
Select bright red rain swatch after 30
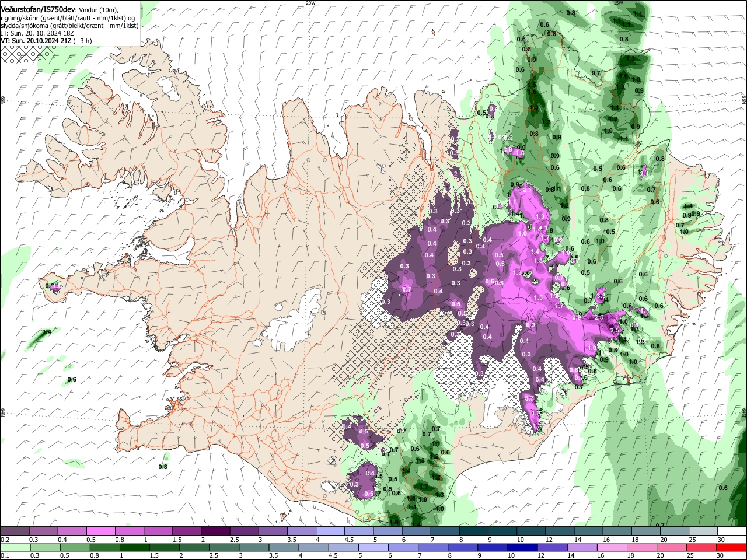pos(732,548)
